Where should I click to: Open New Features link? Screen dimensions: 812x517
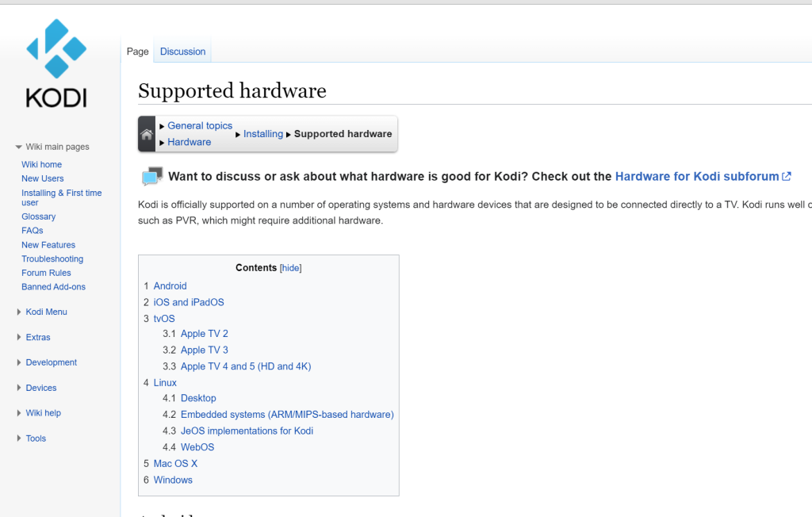(48, 245)
